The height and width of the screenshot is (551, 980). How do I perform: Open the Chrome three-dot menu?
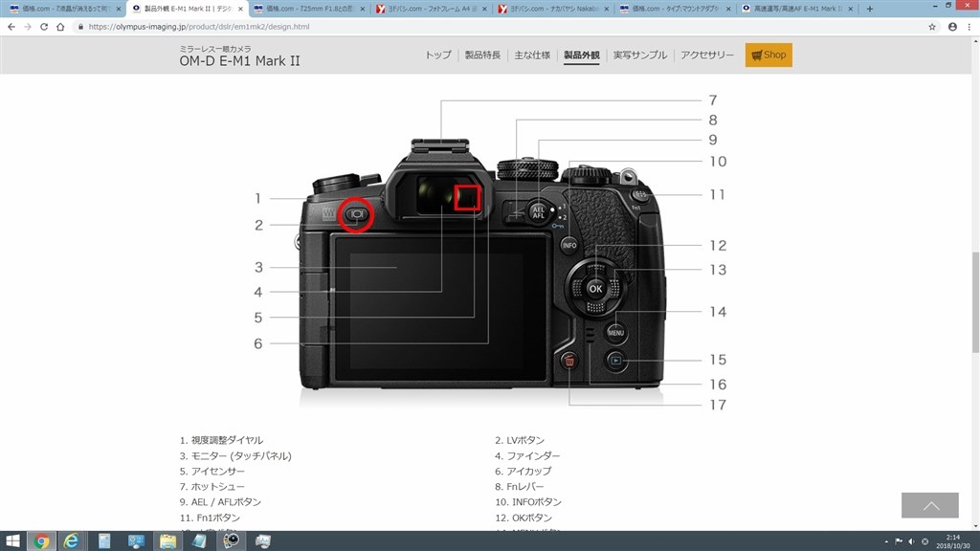click(969, 27)
